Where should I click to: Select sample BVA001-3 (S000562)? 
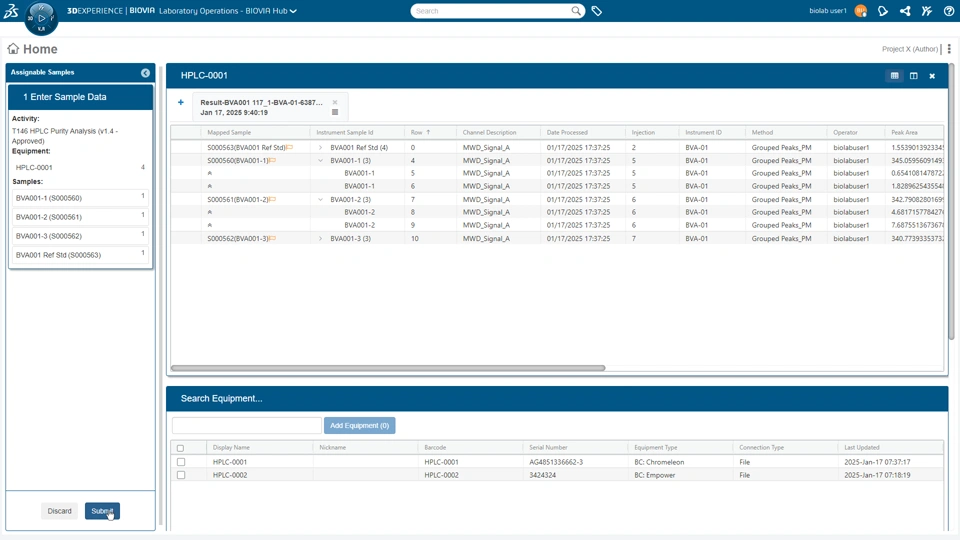click(80, 236)
